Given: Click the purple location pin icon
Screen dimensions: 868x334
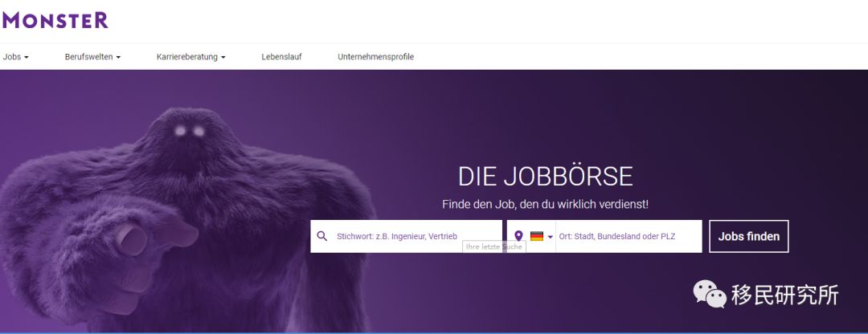Looking at the screenshot, I should pyautogui.click(x=518, y=236).
